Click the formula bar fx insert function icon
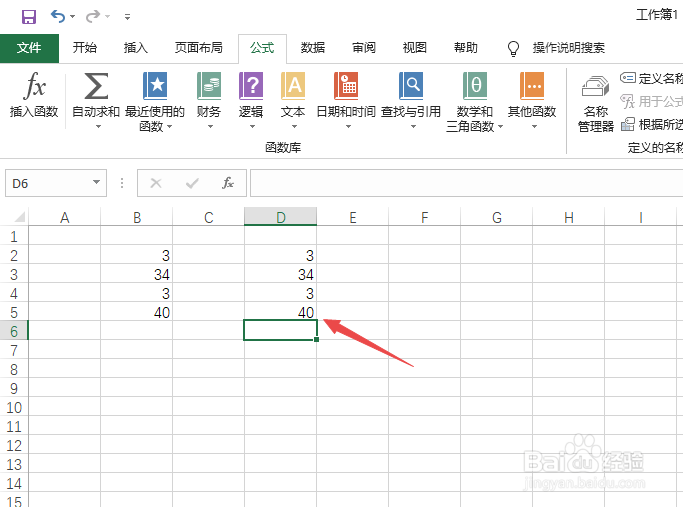Viewport: 683px width, 507px height. (228, 183)
